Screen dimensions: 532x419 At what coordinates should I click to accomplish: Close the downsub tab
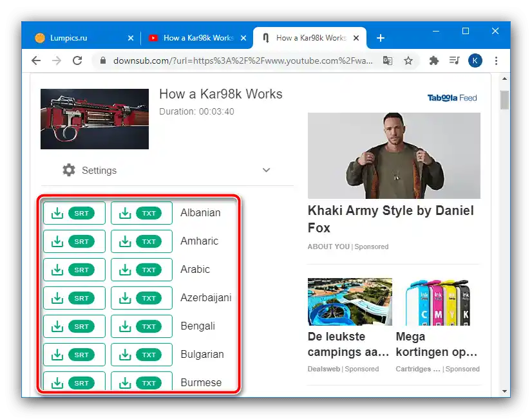pyautogui.click(x=356, y=38)
